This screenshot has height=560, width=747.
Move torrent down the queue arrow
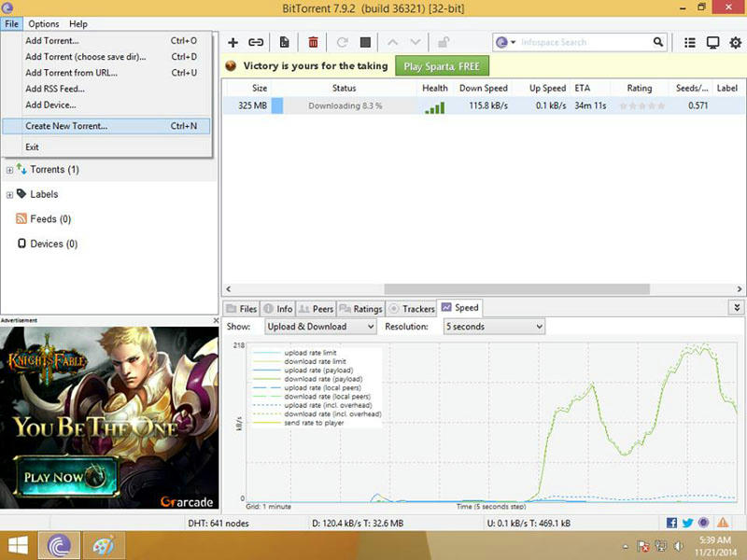point(416,42)
